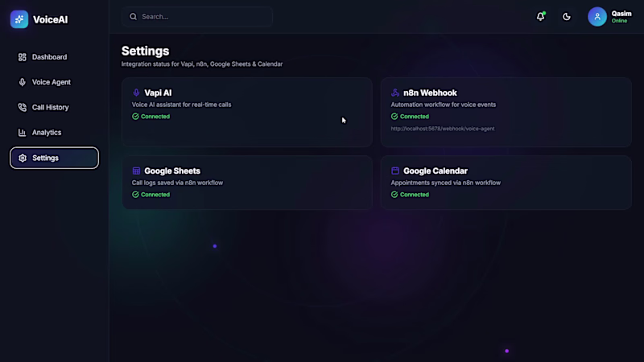Open the Qasim user avatar

pyautogui.click(x=597, y=17)
